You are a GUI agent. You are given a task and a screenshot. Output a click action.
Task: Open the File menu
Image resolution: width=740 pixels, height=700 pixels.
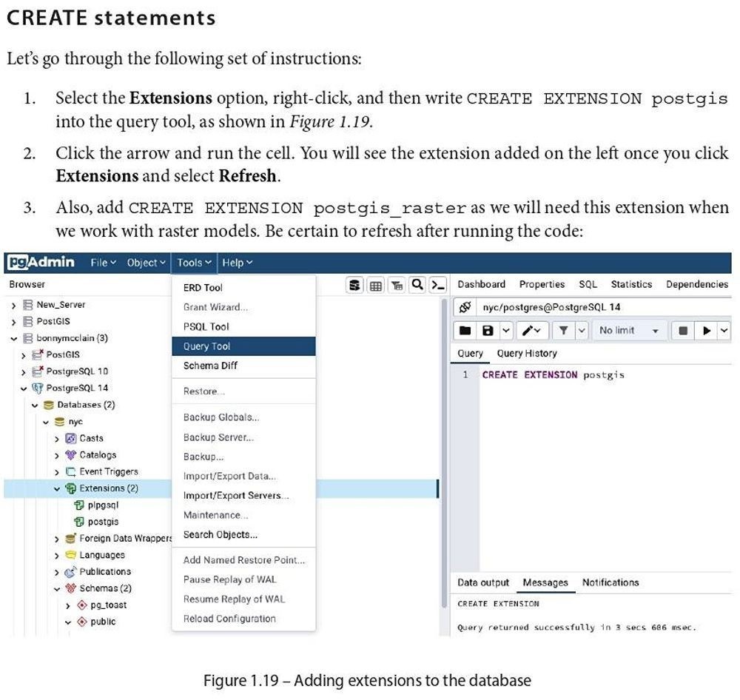click(x=104, y=263)
